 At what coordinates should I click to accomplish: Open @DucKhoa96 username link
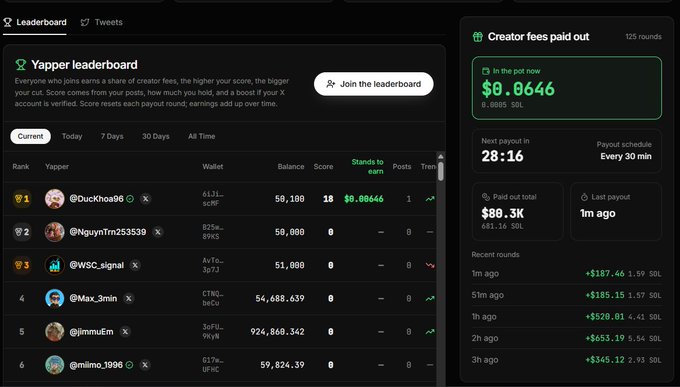tap(96, 199)
